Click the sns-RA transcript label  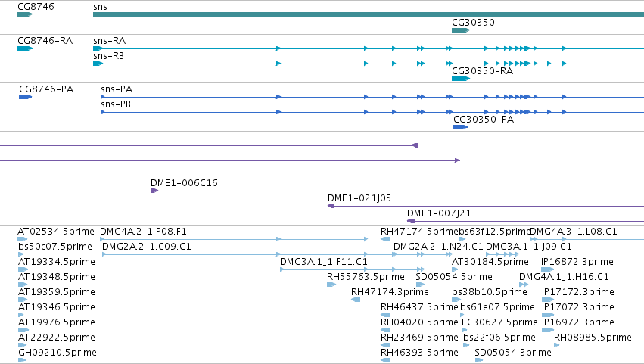(x=109, y=41)
